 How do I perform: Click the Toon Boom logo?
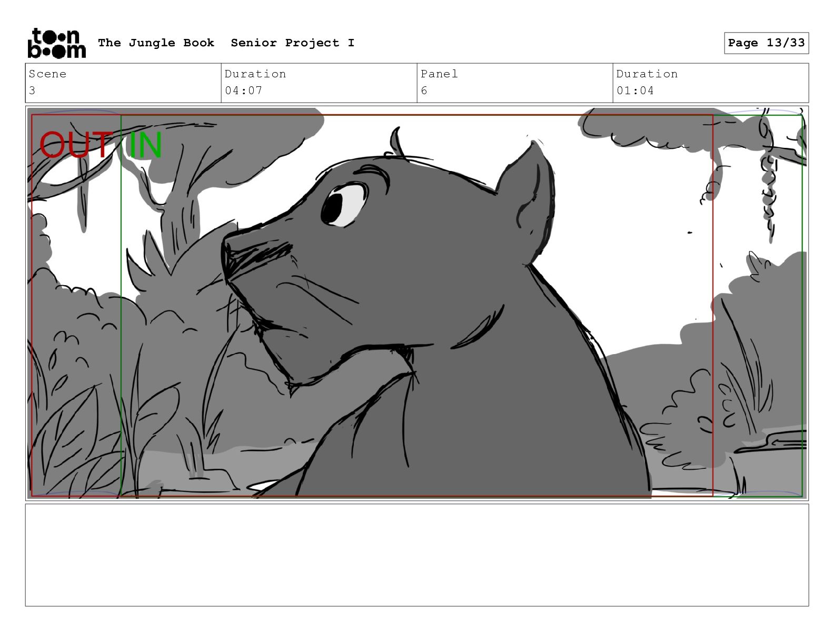56,43
